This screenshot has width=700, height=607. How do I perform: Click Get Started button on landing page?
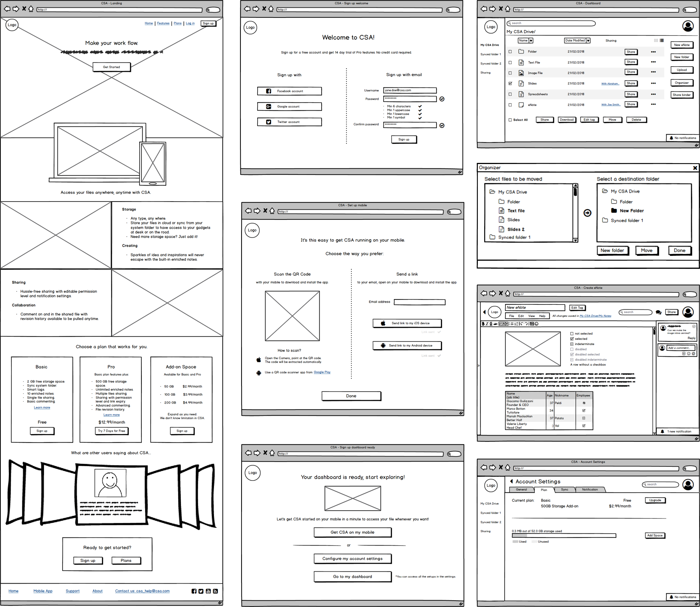click(x=112, y=67)
